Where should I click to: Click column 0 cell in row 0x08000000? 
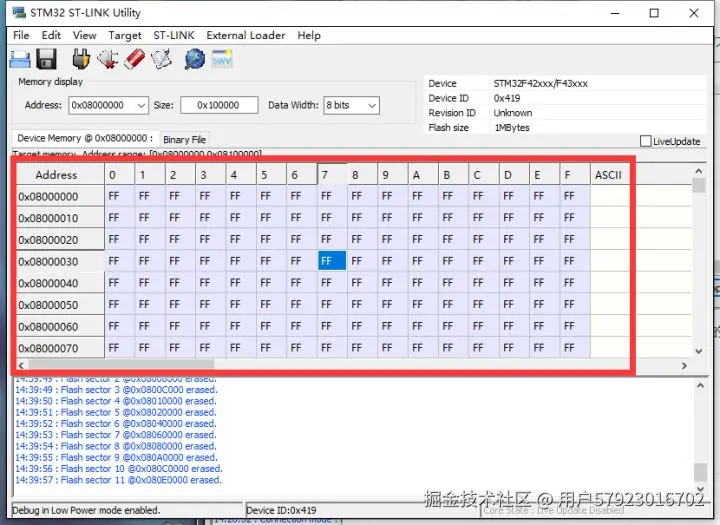pos(119,196)
